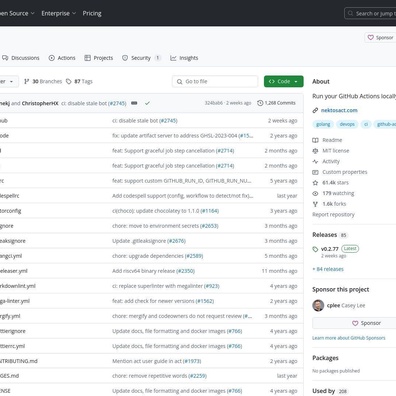View the 1.6k forks link
The height and width of the screenshot is (396, 396).
[334, 204]
